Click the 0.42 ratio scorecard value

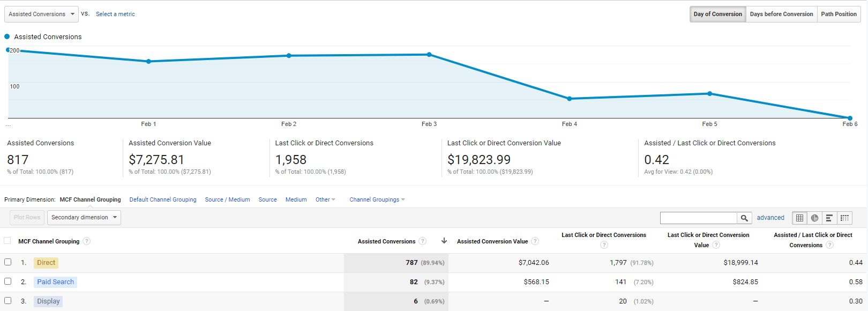tap(656, 160)
